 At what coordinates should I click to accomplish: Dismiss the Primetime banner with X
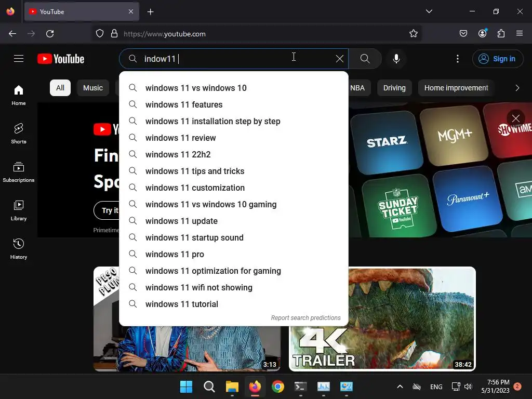516,118
